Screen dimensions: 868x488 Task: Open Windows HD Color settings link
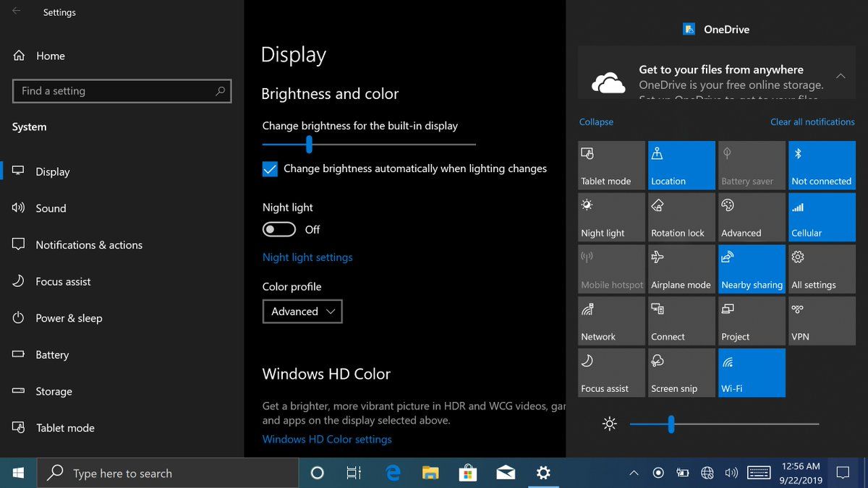[327, 440]
